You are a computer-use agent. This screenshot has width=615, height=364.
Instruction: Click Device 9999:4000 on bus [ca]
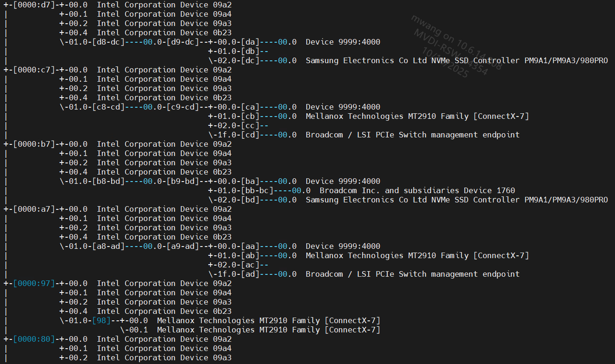(343, 107)
